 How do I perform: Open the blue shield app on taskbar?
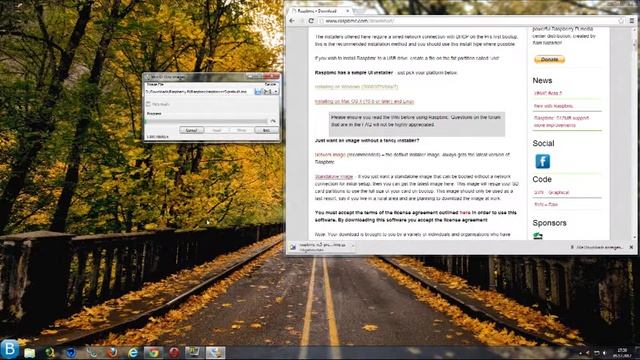tap(71, 353)
